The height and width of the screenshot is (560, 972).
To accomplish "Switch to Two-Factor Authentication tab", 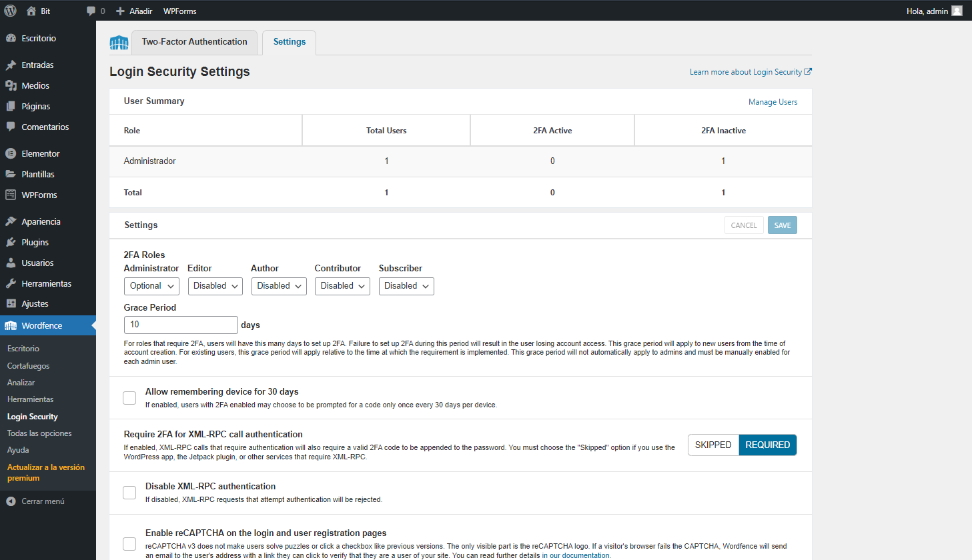I will [194, 42].
